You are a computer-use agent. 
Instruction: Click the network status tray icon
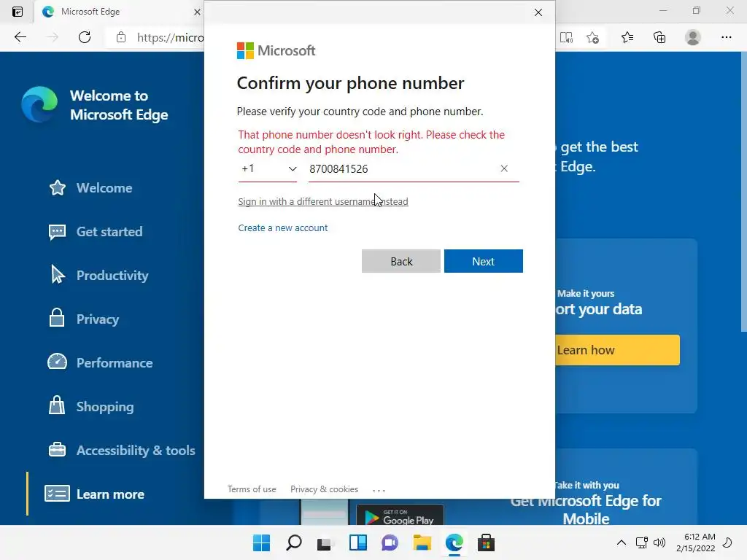(642, 542)
